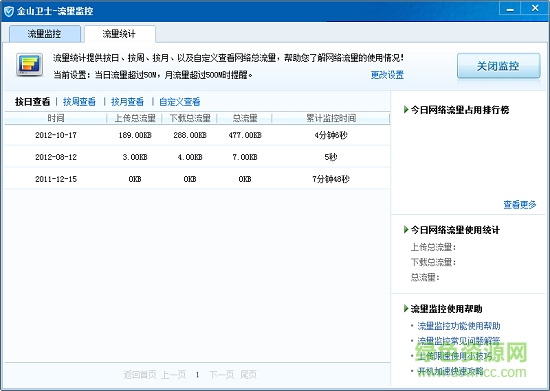Click arrow beside 今日网络流量占用排行榜
This screenshot has width=550, height=391.
coord(406,110)
